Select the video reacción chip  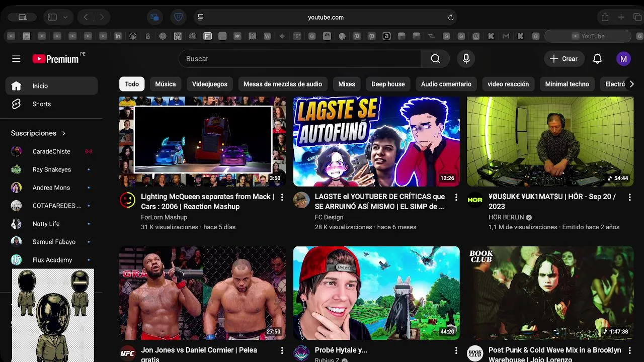508,84
